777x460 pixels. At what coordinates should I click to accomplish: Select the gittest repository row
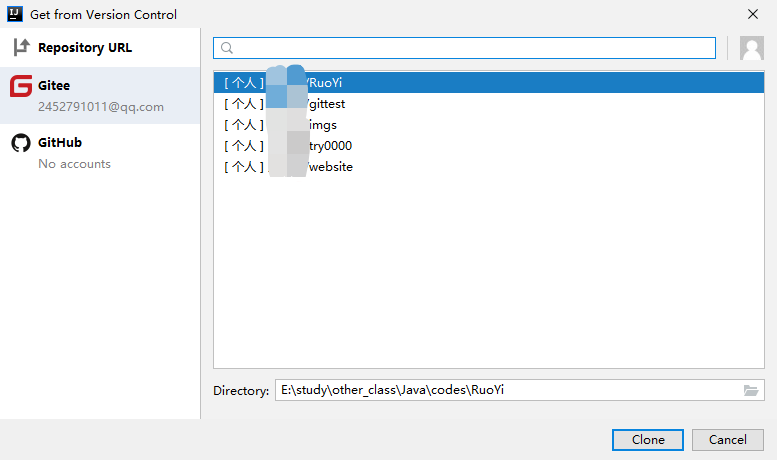(489, 104)
